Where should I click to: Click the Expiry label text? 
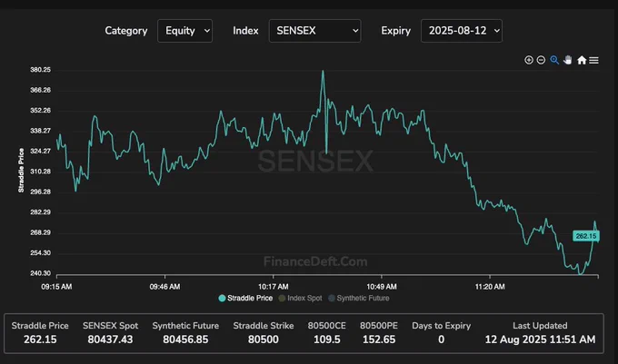[x=395, y=31]
